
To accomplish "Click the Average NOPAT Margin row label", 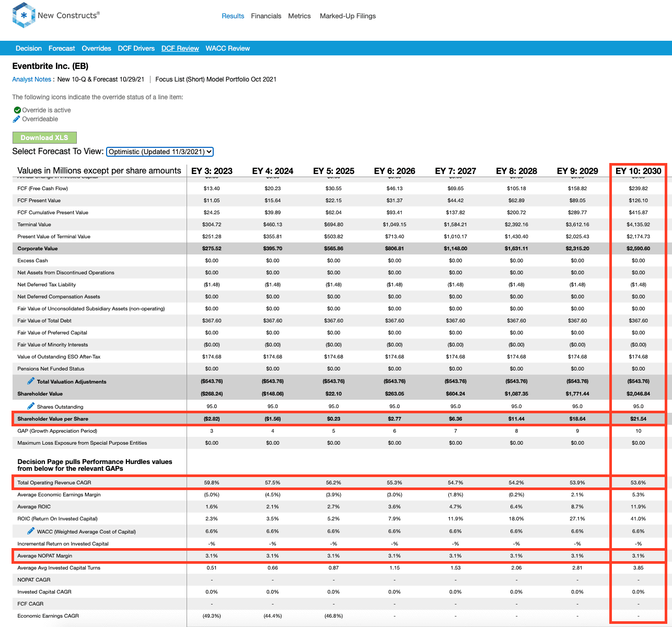I will coord(45,555).
